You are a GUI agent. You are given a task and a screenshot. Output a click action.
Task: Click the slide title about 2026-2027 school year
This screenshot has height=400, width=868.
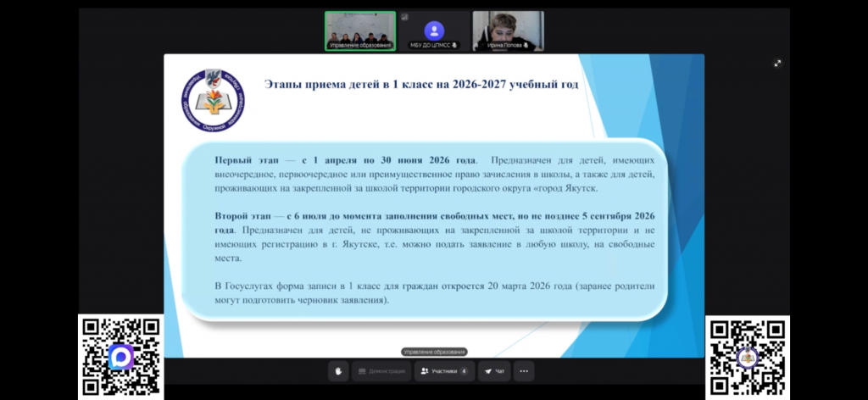421,86
